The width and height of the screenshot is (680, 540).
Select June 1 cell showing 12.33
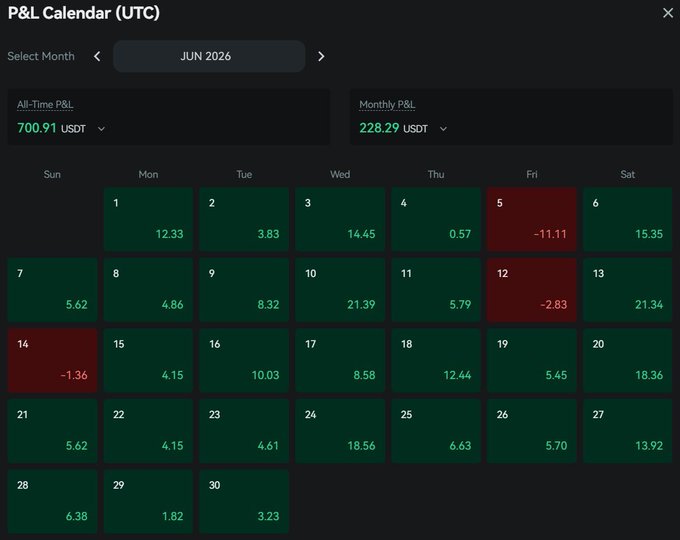(148, 219)
